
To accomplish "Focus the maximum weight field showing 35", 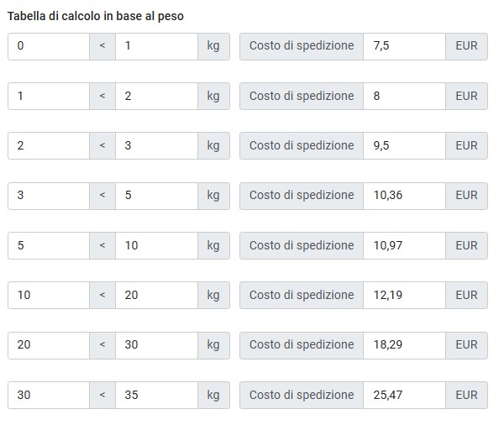I will point(156,395).
